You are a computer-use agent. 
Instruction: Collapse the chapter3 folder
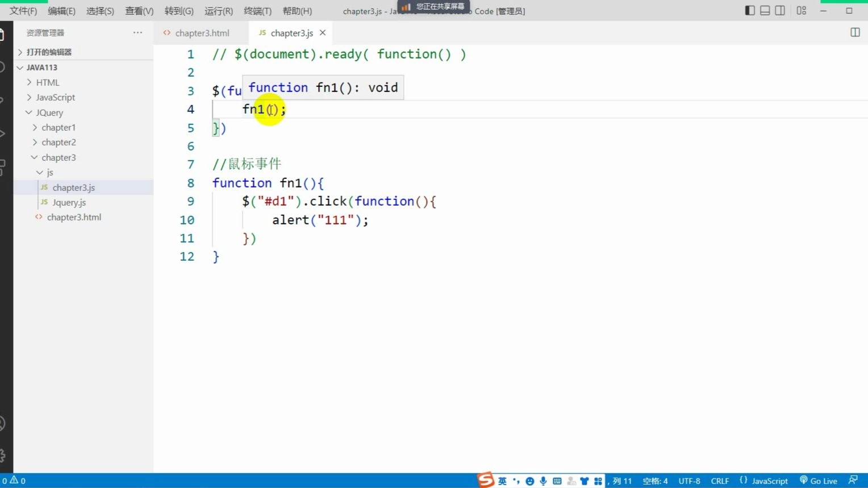click(x=84, y=157)
